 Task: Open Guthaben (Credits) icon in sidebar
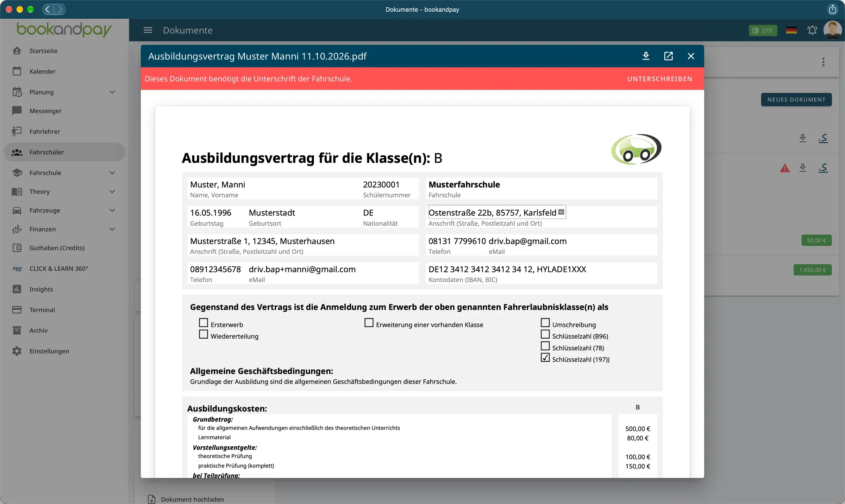[17, 248]
